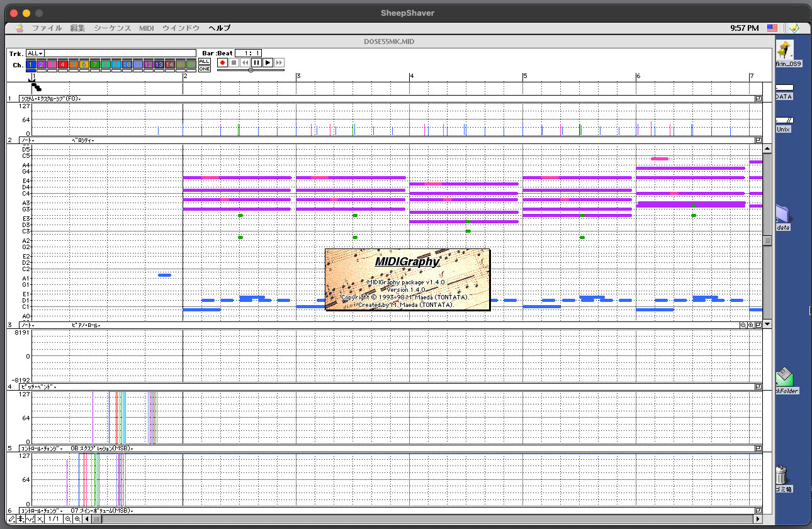The height and width of the screenshot is (529, 812).
Task: Click the ALL channels button
Action: 205,61
